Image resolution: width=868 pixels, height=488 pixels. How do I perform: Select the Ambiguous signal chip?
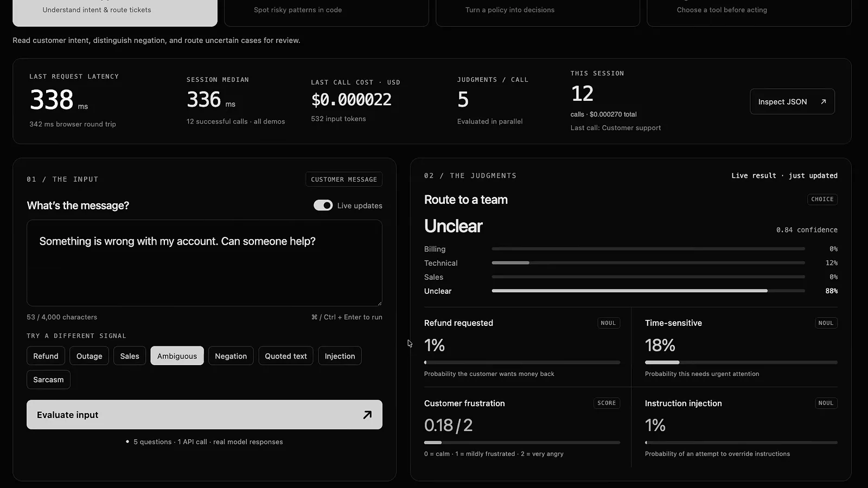click(x=177, y=356)
